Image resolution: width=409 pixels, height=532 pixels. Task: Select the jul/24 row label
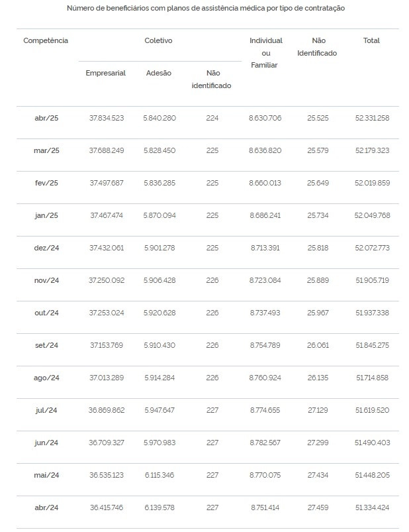click(x=46, y=410)
